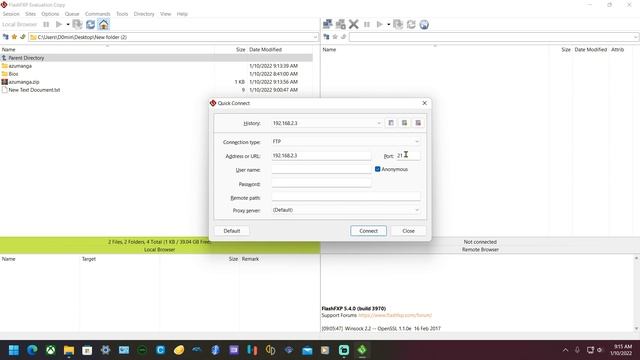Image resolution: width=640 pixels, height=360 pixels.
Task: Click the local pane Play transfer icon
Action: click(x=59, y=24)
